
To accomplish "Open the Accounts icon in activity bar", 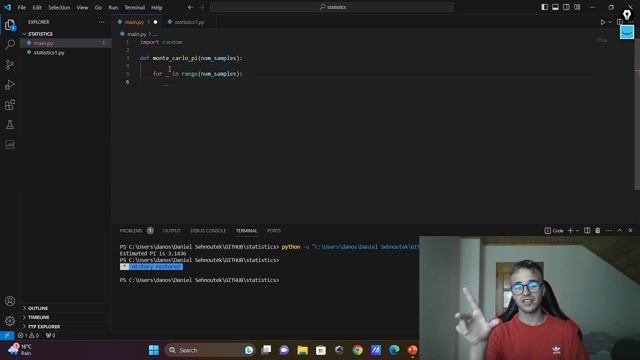I will 10,301.
